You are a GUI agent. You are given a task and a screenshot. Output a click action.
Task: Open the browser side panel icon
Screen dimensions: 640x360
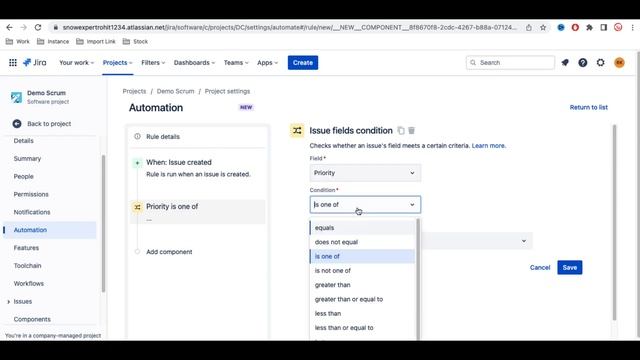604,27
